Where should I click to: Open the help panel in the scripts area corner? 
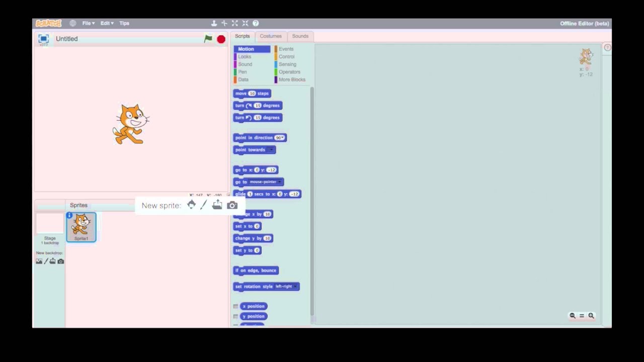[x=607, y=48]
